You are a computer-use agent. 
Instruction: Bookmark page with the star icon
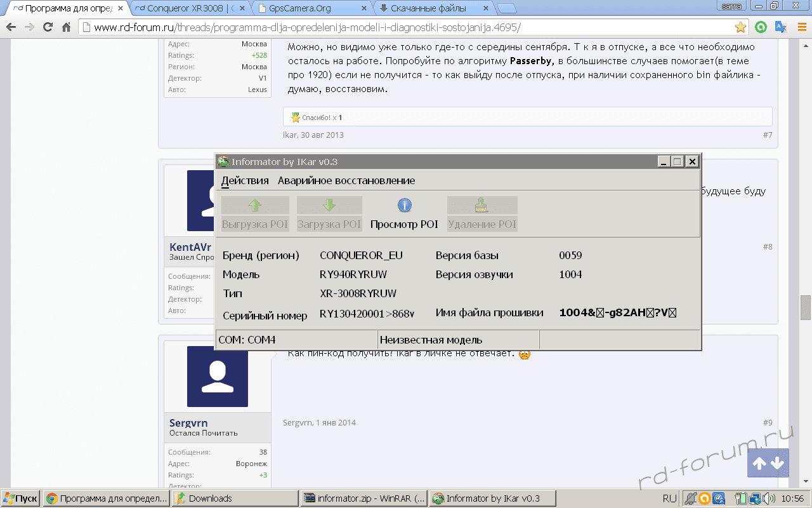pos(740,27)
